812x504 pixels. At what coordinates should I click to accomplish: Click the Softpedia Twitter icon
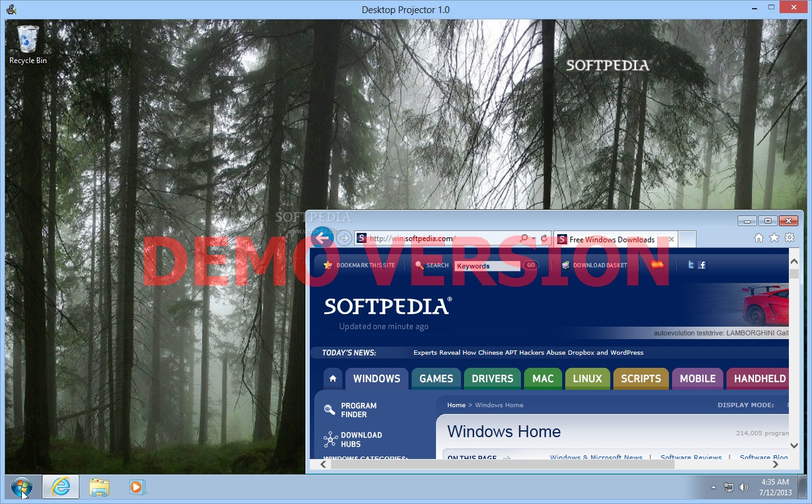(691, 265)
